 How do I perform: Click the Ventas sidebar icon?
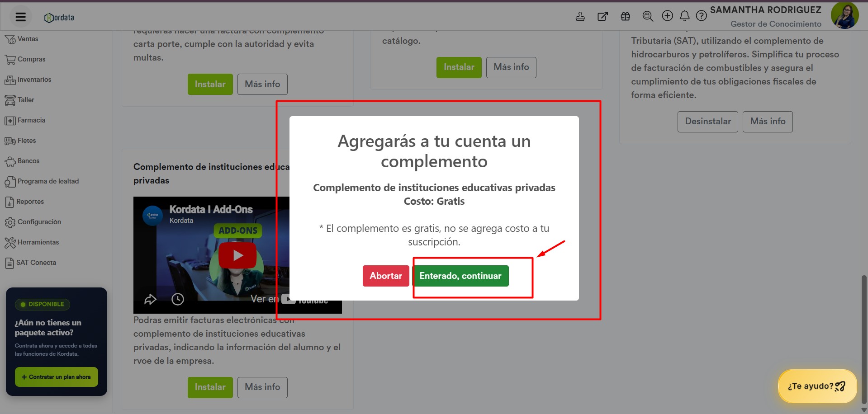(x=10, y=39)
